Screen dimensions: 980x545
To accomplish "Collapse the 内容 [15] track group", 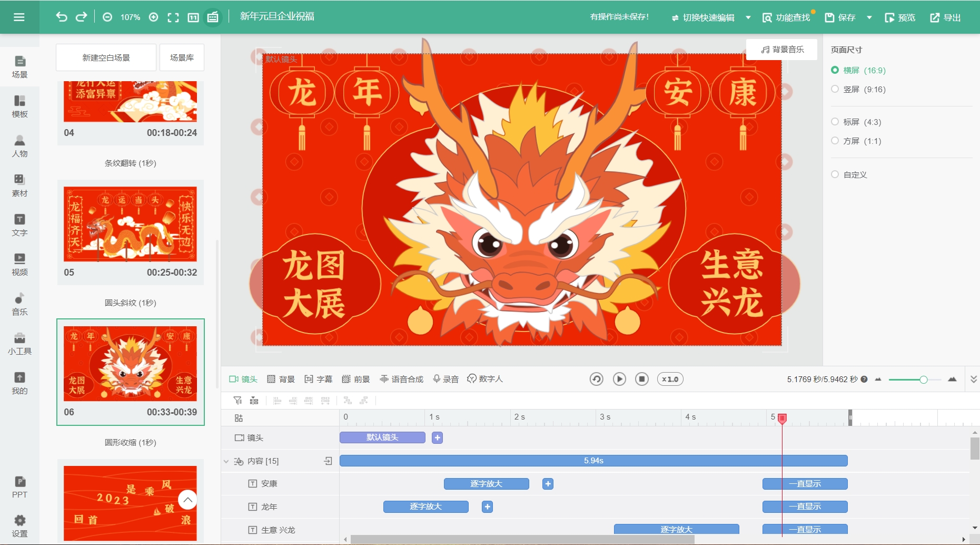I will 226,461.
